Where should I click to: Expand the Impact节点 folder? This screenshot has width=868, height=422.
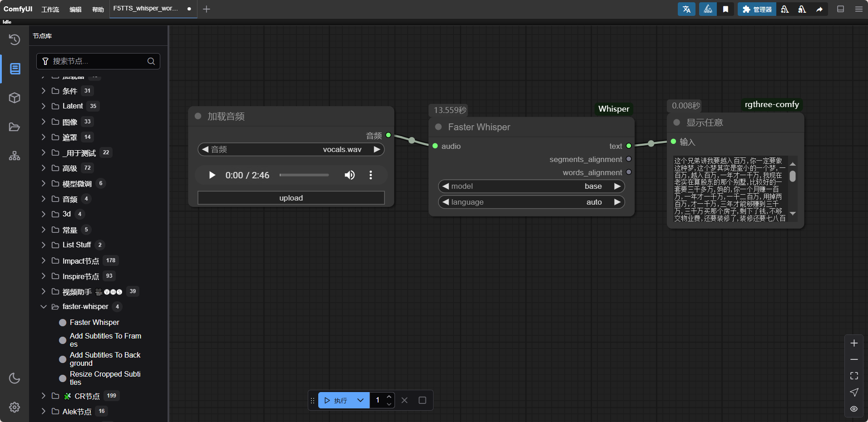tap(44, 260)
